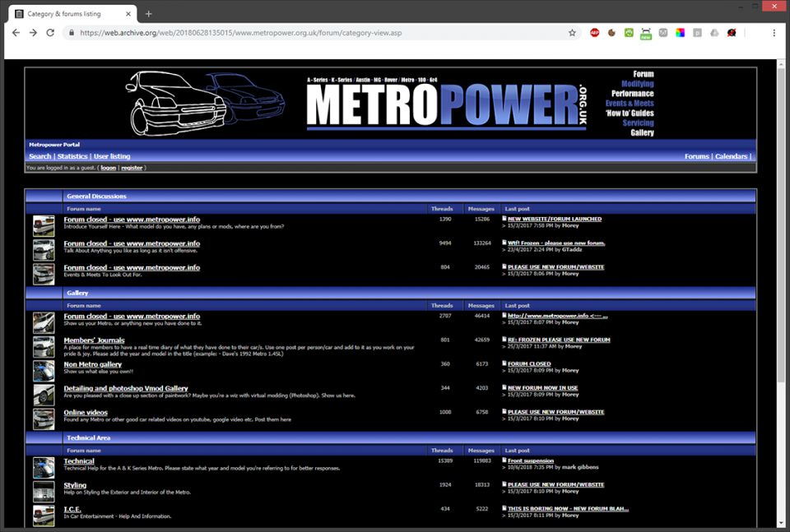
Task: Bookmark this page with the star icon
Action: [x=572, y=33]
